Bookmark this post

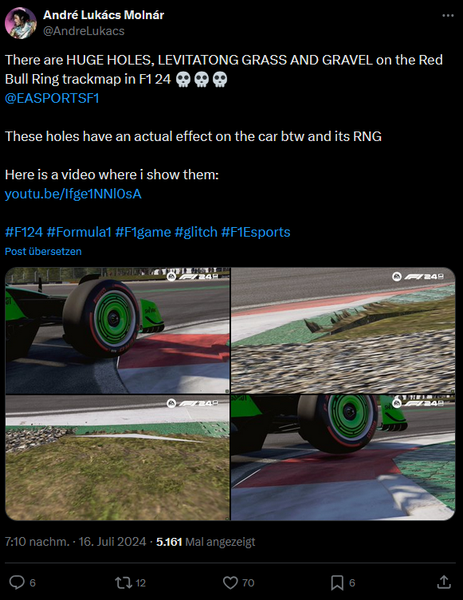[x=337, y=582]
